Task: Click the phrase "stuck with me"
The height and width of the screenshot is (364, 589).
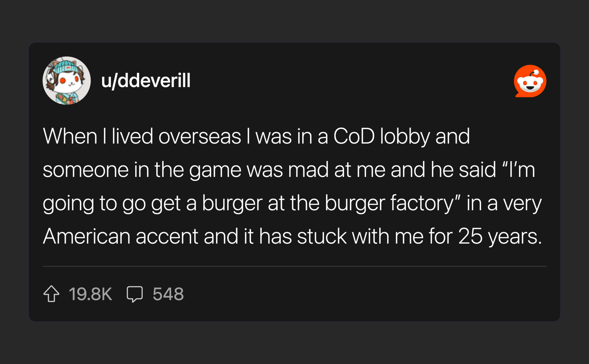Action: [360, 236]
